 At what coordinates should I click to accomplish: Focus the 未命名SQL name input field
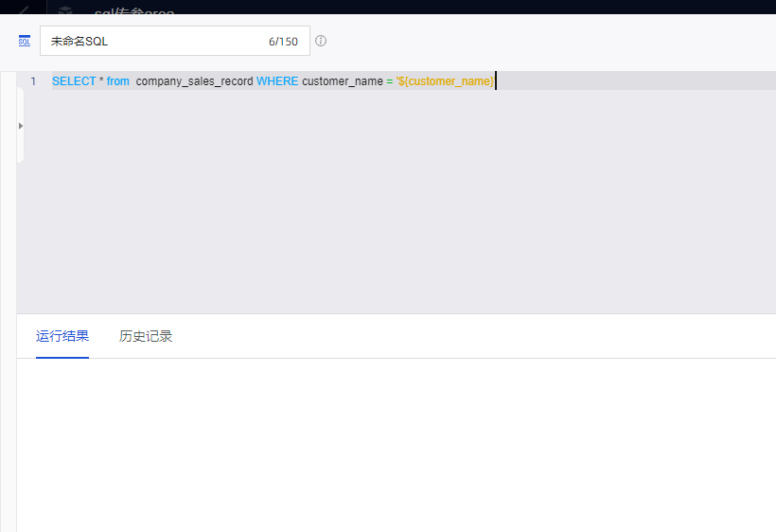(x=151, y=42)
